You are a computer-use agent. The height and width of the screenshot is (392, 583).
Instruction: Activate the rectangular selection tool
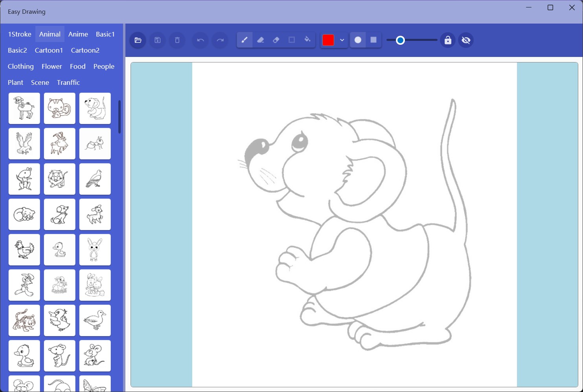pos(291,40)
